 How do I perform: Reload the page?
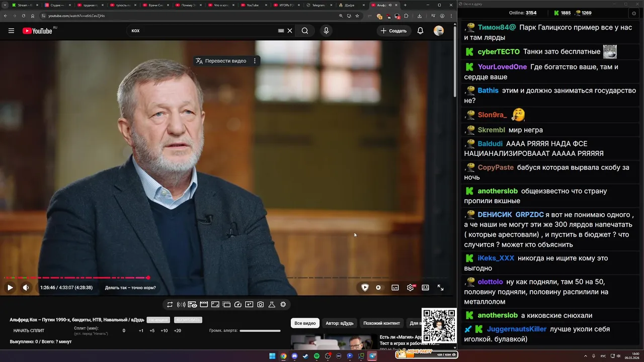pyautogui.click(x=23, y=16)
